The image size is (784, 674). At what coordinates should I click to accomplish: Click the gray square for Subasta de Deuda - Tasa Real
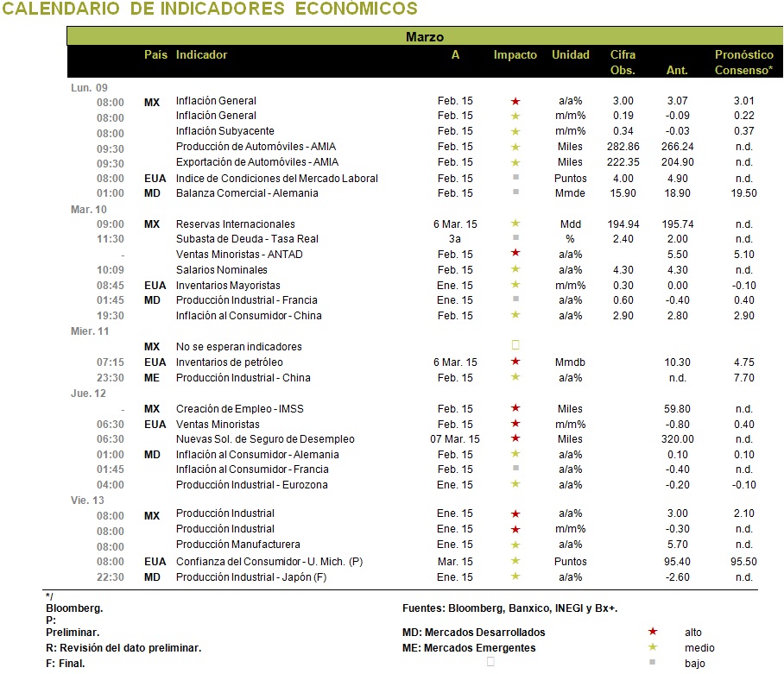click(516, 237)
